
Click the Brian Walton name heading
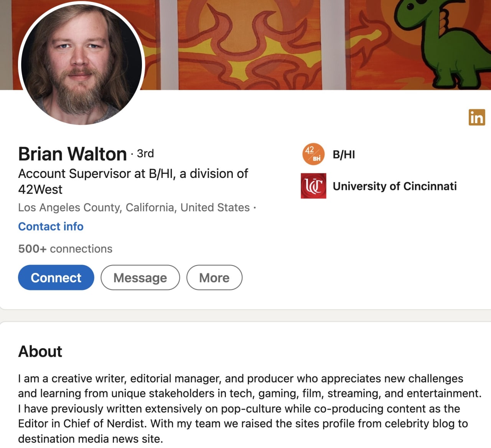72,154
